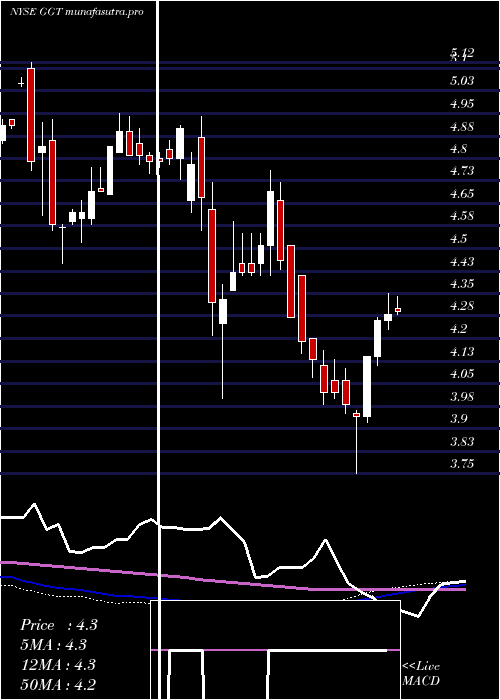Select the 4.2 price axis label
This screenshot has height=700, width=500.
(x=459, y=329)
